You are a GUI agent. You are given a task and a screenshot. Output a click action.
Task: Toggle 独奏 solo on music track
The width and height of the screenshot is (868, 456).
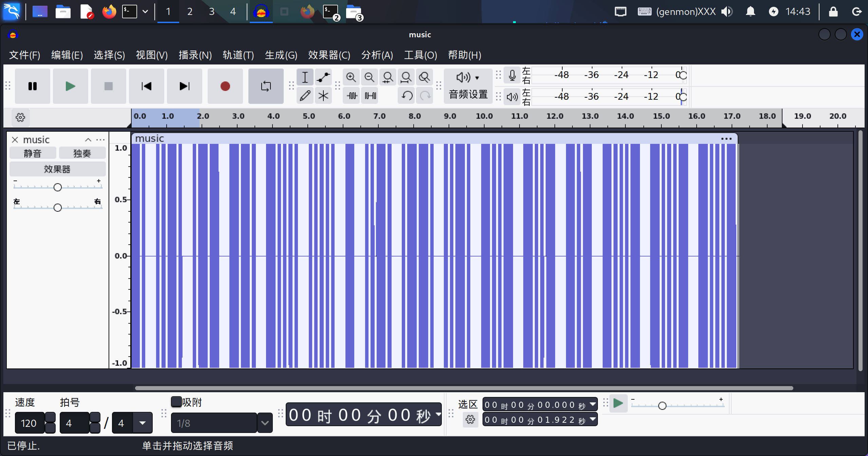click(82, 153)
